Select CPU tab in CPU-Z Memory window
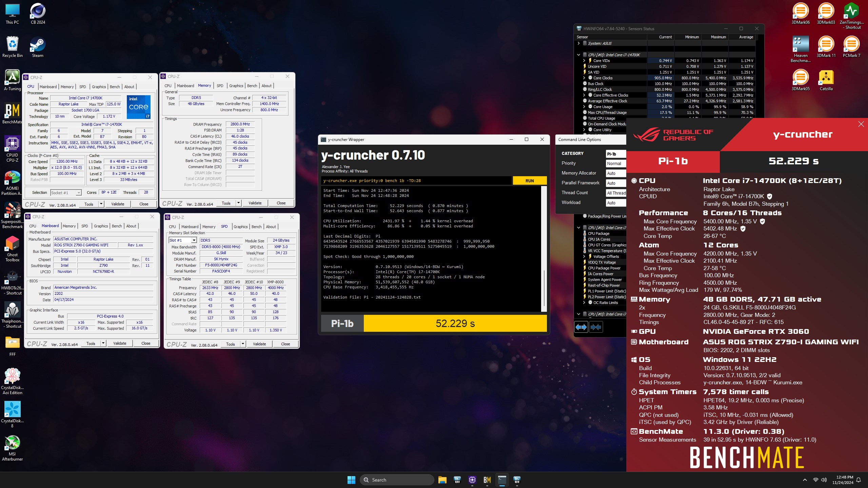This screenshot has width=868, height=488. (x=168, y=86)
